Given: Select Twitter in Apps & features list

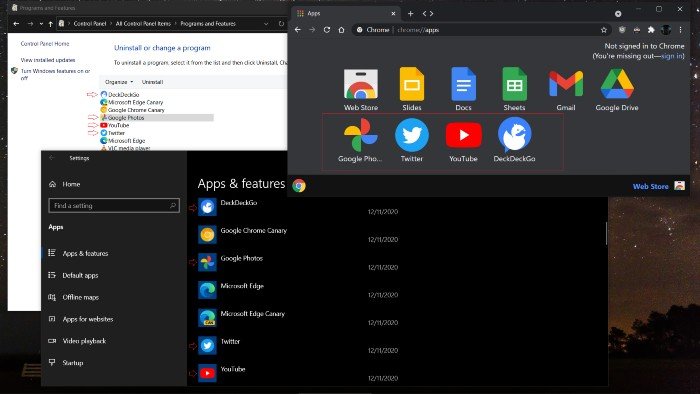Looking at the screenshot, I should point(299,346).
